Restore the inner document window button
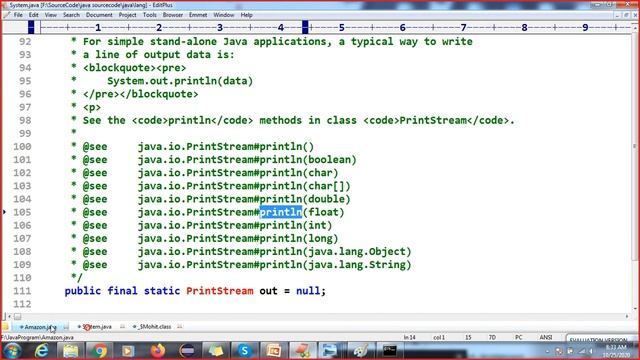Image resolution: width=640 pixels, height=360 pixels. point(626,15)
